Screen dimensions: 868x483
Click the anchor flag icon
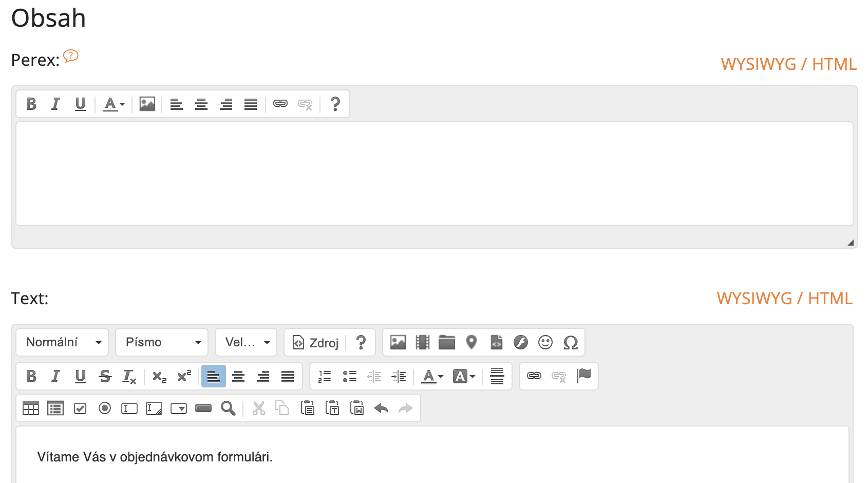[x=584, y=376]
